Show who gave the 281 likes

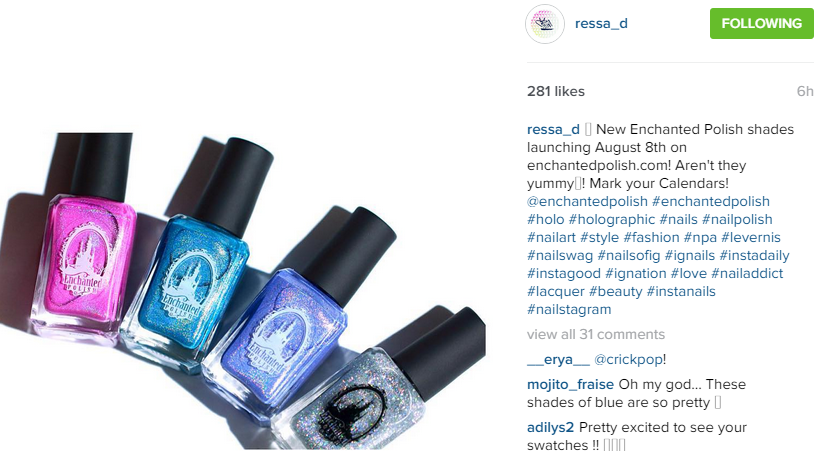(556, 91)
